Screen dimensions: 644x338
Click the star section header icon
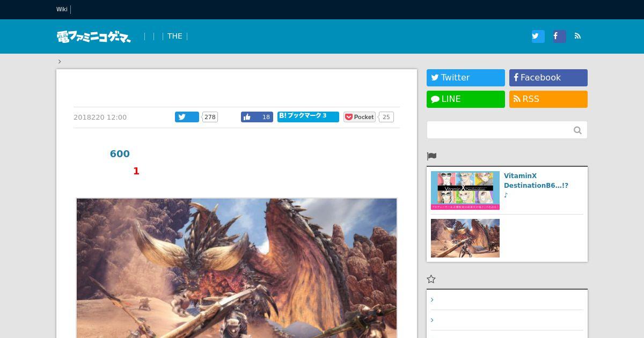pyautogui.click(x=431, y=279)
